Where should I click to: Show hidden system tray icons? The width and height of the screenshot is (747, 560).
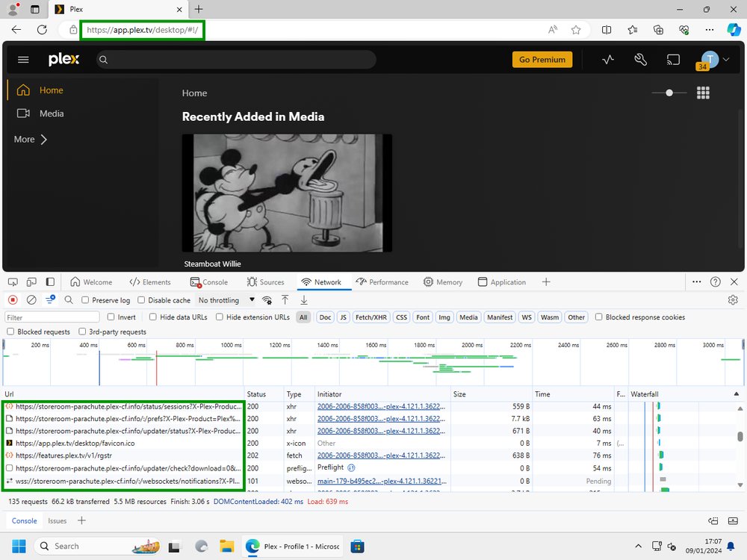coord(639,547)
